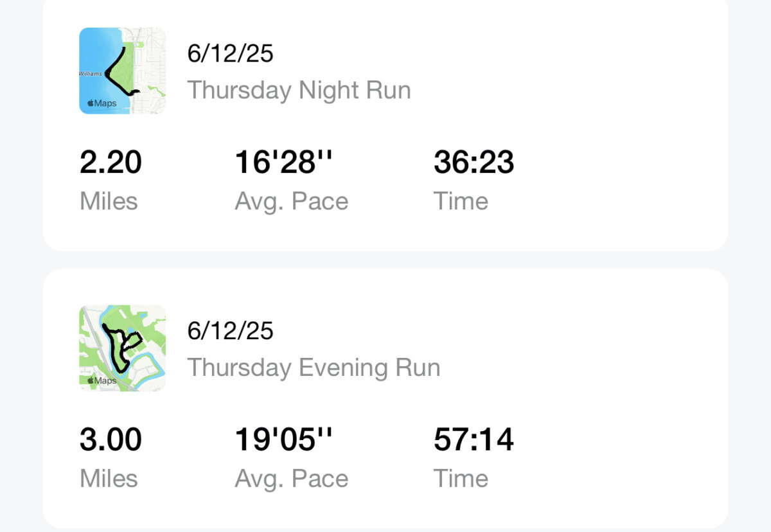Click the Time label under 36:23
The image size is (771, 532).
pos(461,201)
